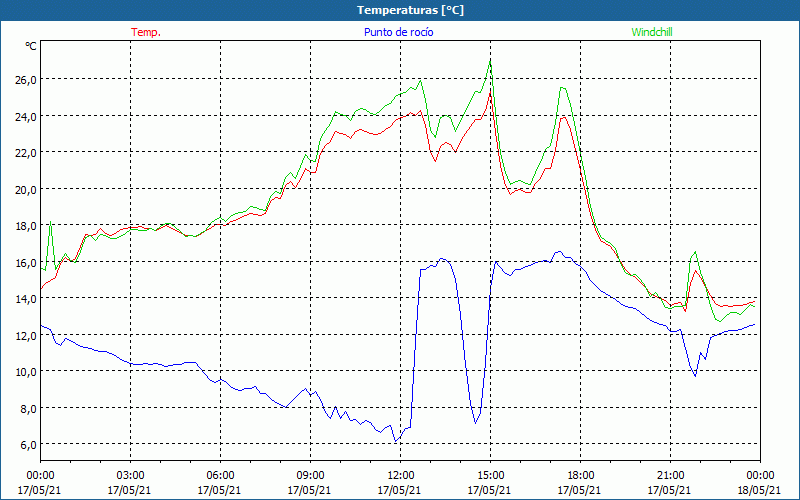Click the 20,0 y-axis value

pyautogui.click(x=26, y=189)
